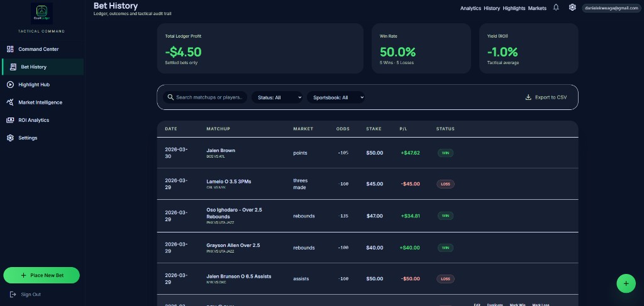Click the -$4.50 Total Ledger Profit value
Screen dimensions: 644x306
point(183,52)
